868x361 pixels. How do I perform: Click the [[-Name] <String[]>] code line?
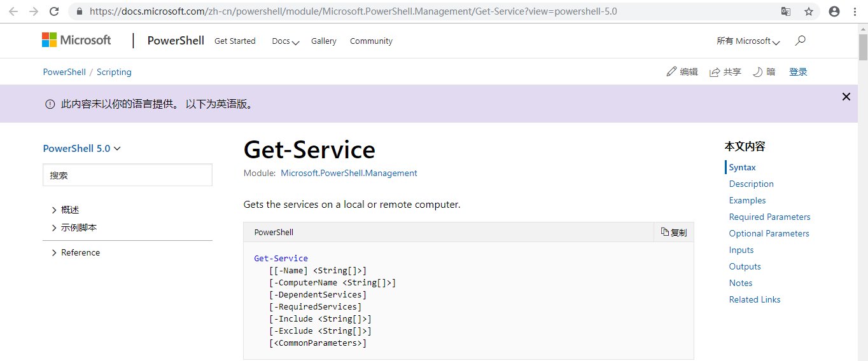click(x=318, y=271)
